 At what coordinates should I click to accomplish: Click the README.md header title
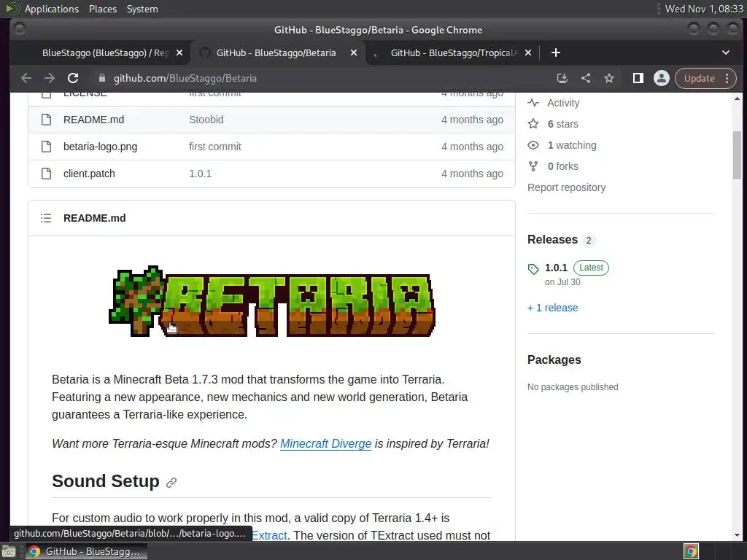(94, 218)
